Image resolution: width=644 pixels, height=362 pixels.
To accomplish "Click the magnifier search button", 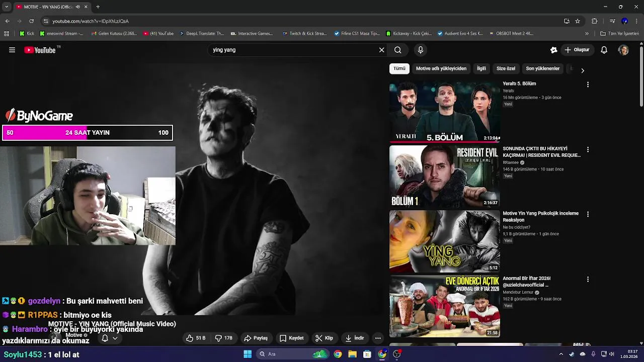I will pos(397,50).
